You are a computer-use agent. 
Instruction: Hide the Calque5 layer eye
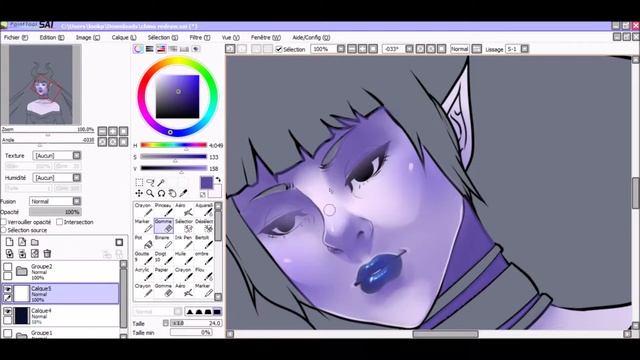tap(8, 289)
